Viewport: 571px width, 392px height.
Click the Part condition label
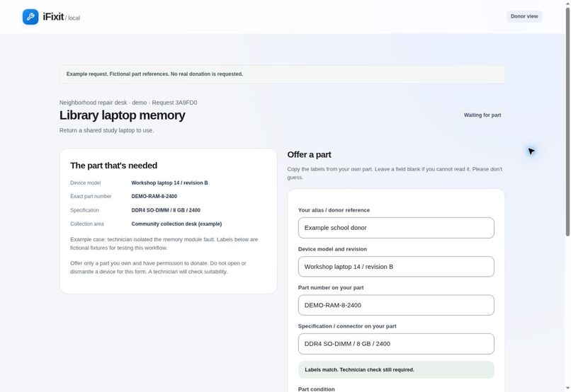pos(317,389)
